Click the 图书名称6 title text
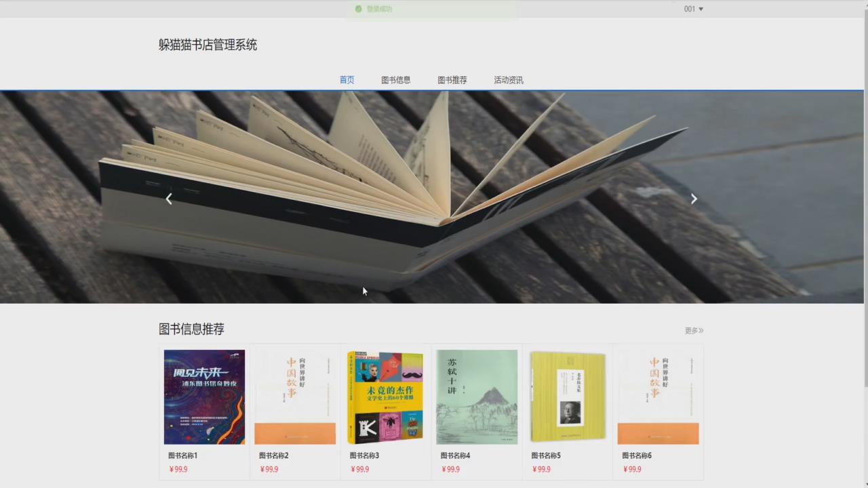This screenshot has width=868, height=488. coord(636,455)
